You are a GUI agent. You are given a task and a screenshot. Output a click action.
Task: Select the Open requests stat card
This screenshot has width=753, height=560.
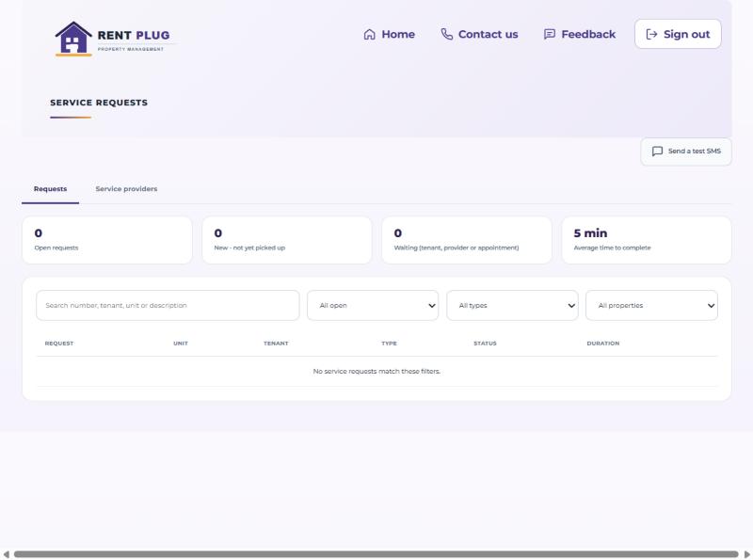107,240
